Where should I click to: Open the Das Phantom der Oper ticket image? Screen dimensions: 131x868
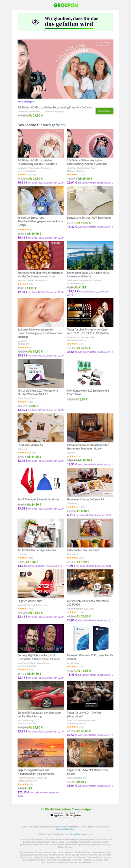(x=90, y=312)
